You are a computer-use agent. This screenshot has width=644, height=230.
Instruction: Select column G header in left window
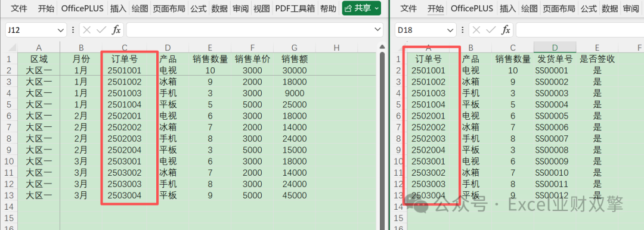[295, 48]
